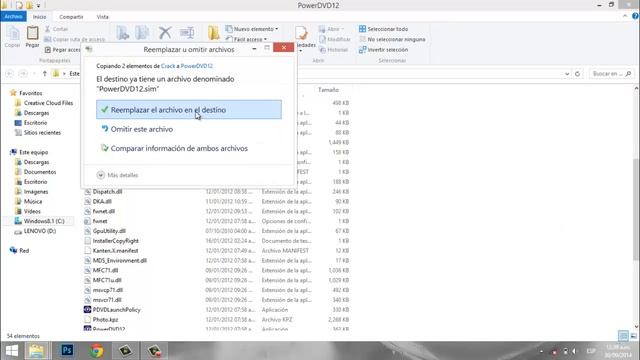Viewport: 640px width, 360px height.
Task: Click the Cortar scissors option
Action: click(x=56, y=29)
